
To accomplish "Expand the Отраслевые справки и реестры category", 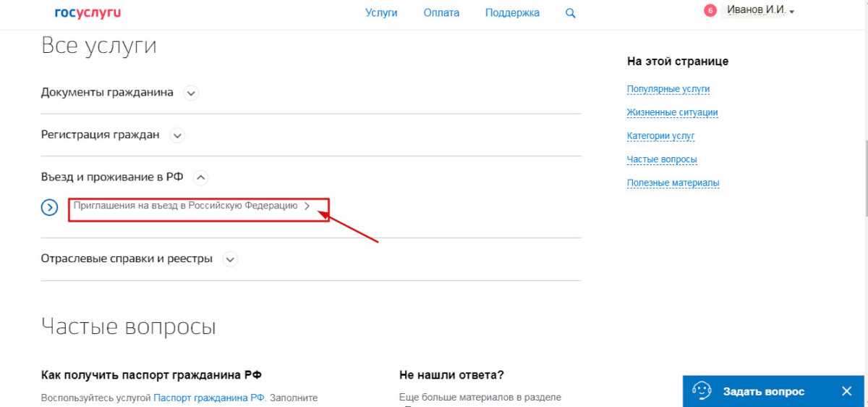I will tap(230, 259).
